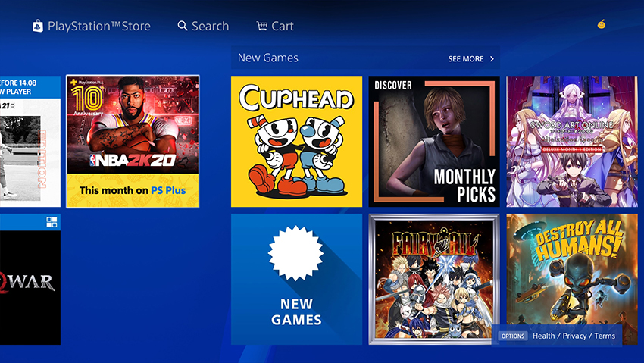Select the Fairy Tail game tile
This screenshot has height=363, width=644.
pos(434,279)
